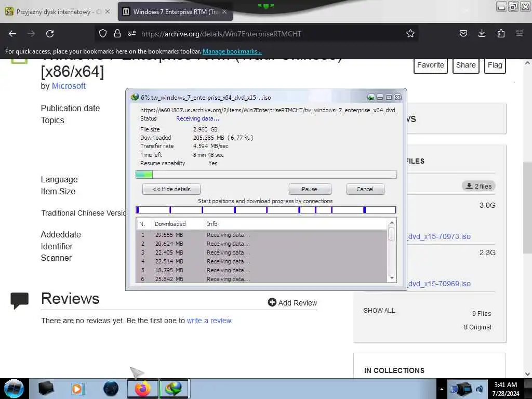The width and height of the screenshot is (532, 399).
Task: Open the extensions puzzle icon
Action: tap(501, 33)
